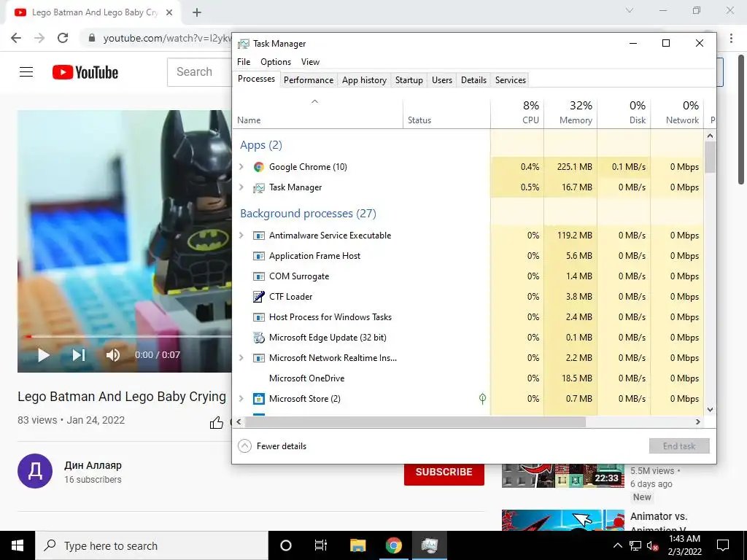Click the Task Manager process row icon

[259, 187]
